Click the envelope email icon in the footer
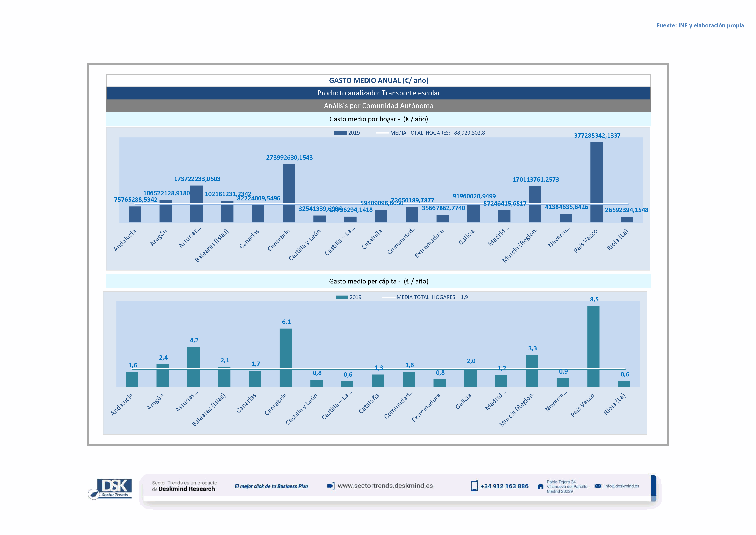Image resolution: width=756 pixels, height=535 pixels. coord(598,486)
